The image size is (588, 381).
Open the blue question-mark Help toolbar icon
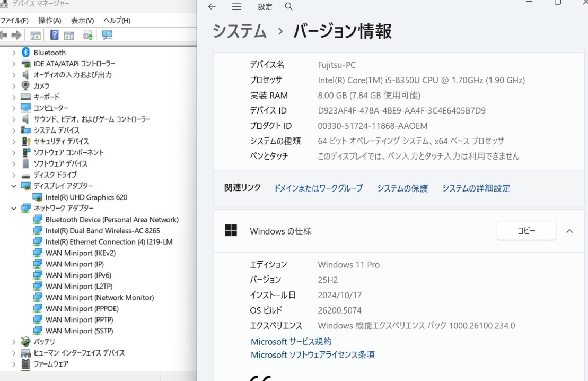point(55,35)
